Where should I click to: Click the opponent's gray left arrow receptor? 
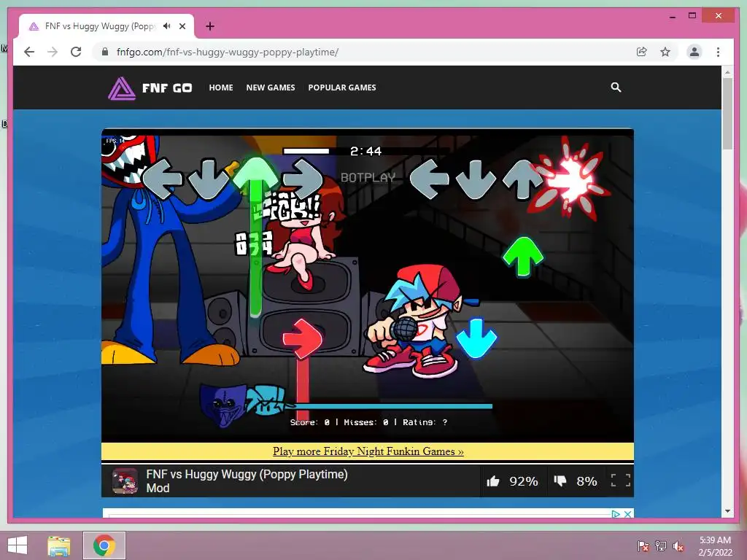162,179
